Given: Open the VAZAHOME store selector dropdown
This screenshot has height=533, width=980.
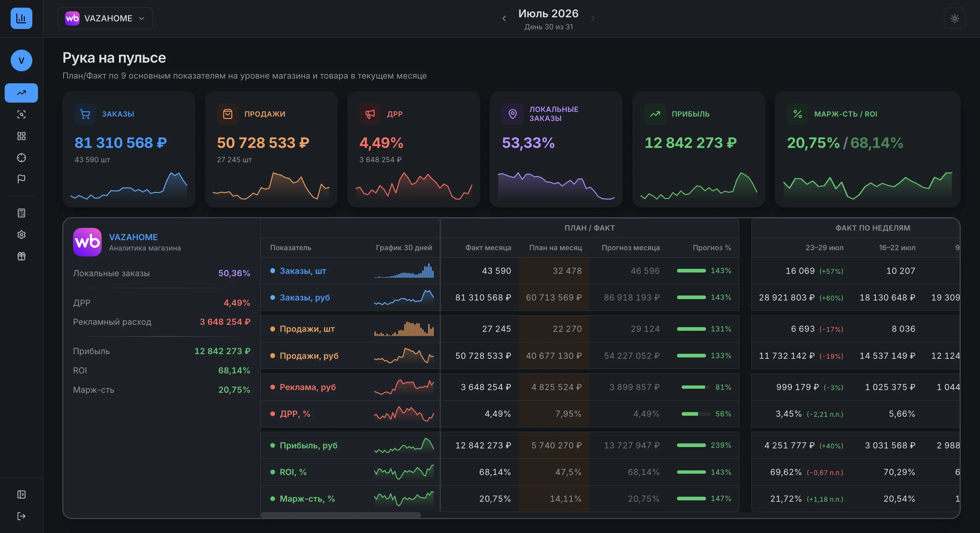Looking at the screenshot, I should [x=105, y=18].
